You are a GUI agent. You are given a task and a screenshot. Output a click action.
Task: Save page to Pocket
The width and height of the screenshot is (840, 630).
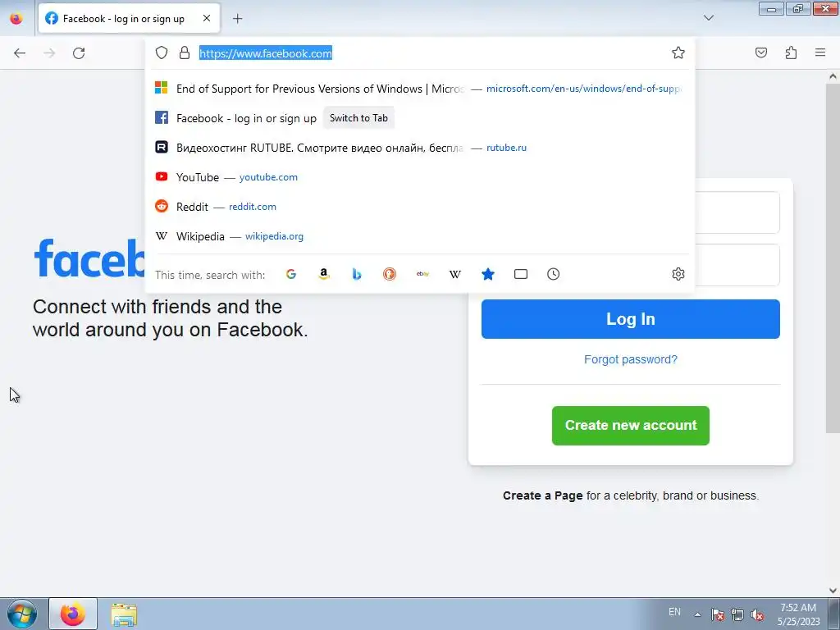coord(761,52)
